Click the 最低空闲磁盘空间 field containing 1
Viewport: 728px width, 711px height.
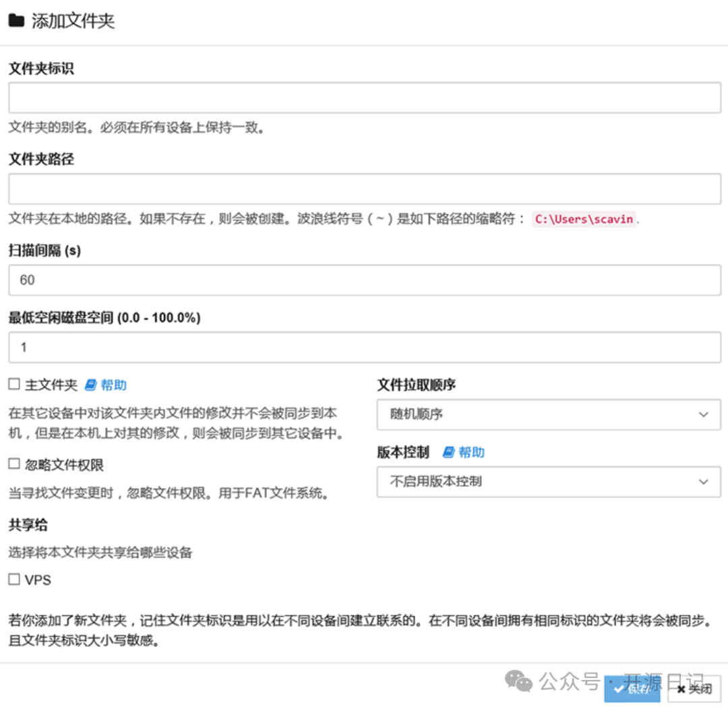(x=364, y=347)
